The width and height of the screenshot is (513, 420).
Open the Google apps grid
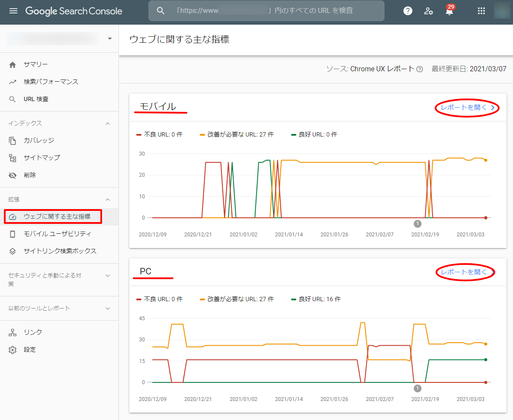[x=481, y=11]
